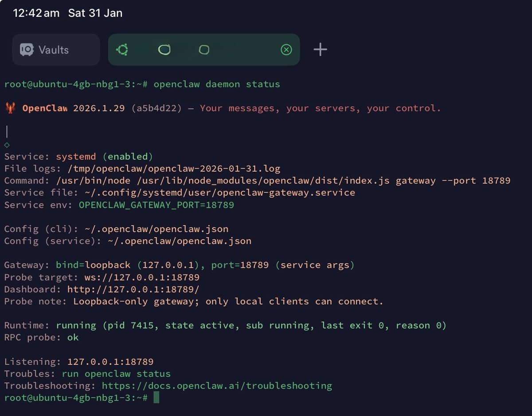The width and height of the screenshot is (532, 416).
Task: Click the 'Config (service)' openclaw.json path
Action: click(x=180, y=241)
